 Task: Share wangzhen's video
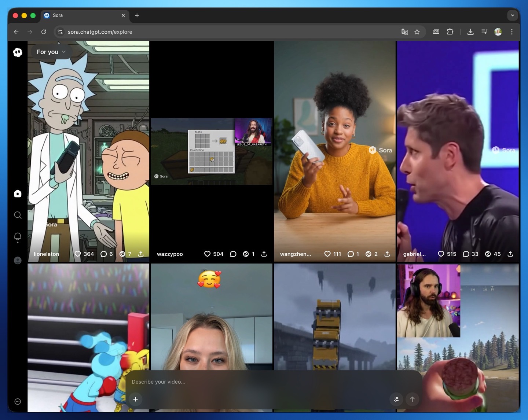(x=387, y=254)
